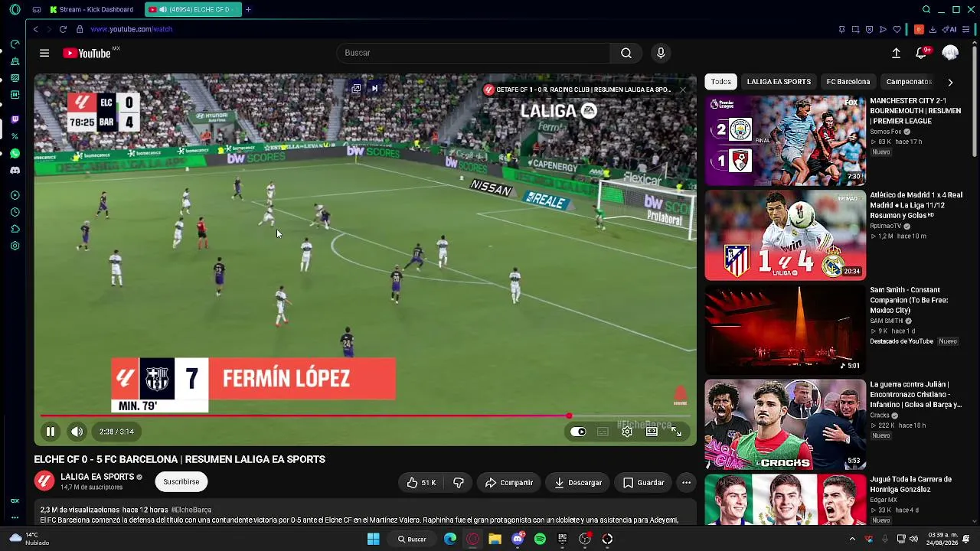Skip to next video in overlay
980x551 pixels.
point(374,89)
